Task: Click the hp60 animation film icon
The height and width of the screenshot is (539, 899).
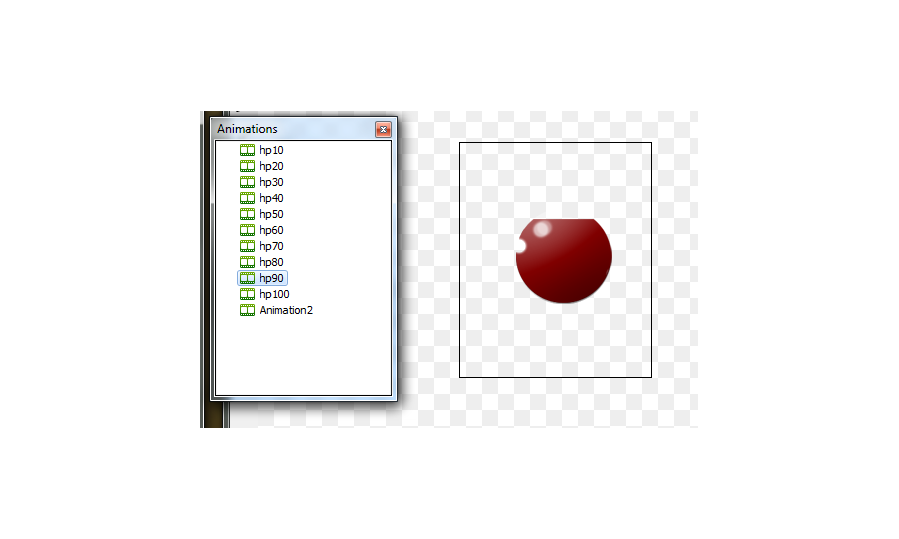Action: pyautogui.click(x=247, y=231)
